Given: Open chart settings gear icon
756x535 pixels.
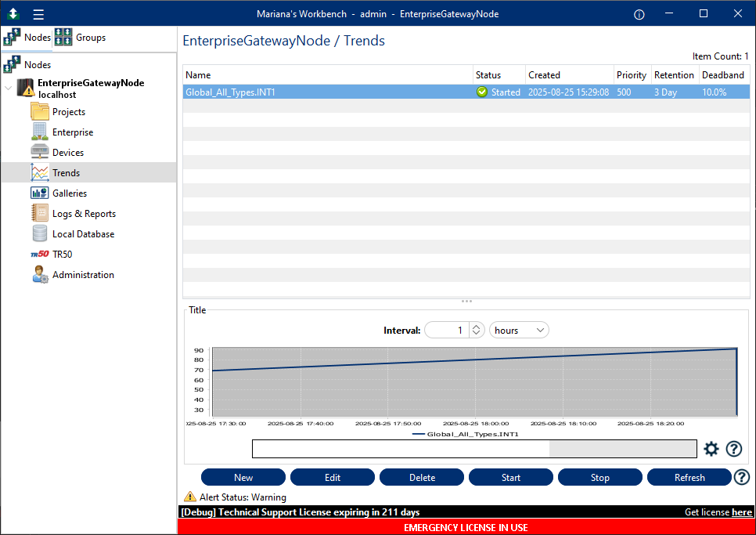Looking at the screenshot, I should [711, 449].
